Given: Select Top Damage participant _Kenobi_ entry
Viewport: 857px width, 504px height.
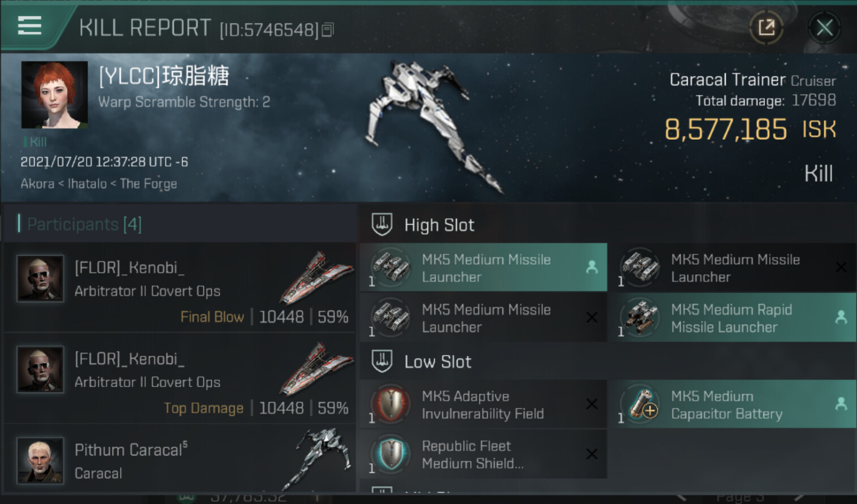Looking at the screenshot, I should 180,378.
